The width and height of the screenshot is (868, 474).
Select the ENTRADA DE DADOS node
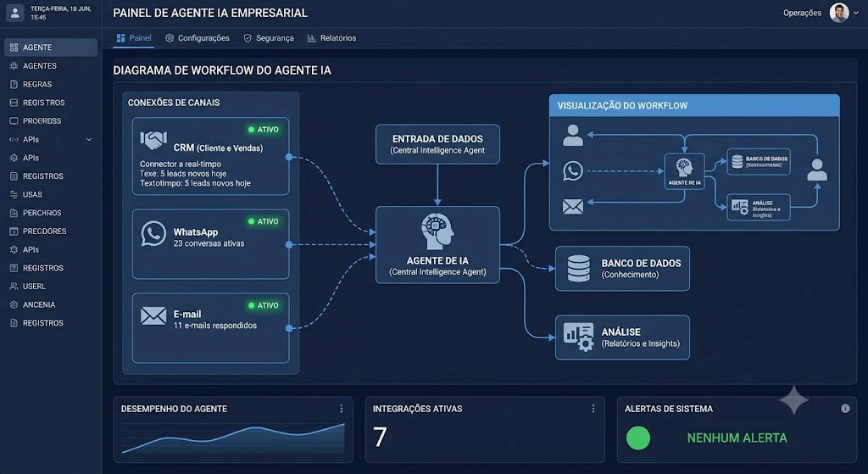[437, 144]
